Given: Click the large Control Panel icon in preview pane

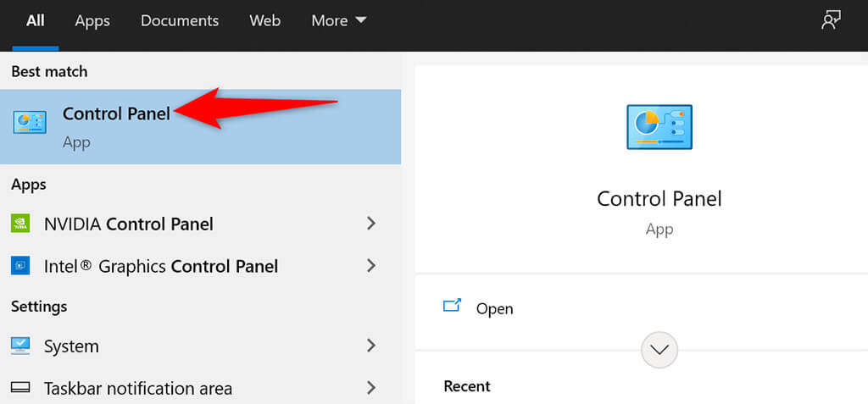Looking at the screenshot, I should pyautogui.click(x=659, y=127).
